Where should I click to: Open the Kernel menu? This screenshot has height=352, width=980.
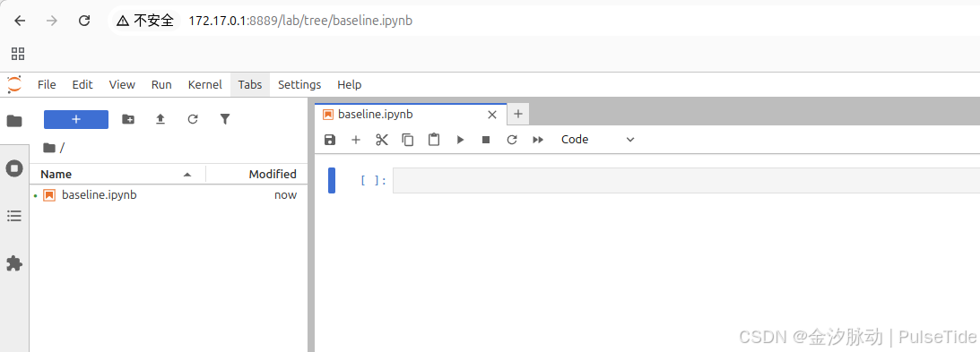click(205, 84)
